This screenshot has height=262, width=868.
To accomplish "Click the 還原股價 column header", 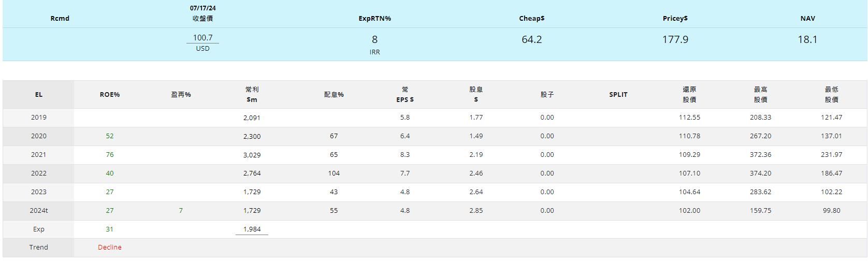I will pos(689,95).
